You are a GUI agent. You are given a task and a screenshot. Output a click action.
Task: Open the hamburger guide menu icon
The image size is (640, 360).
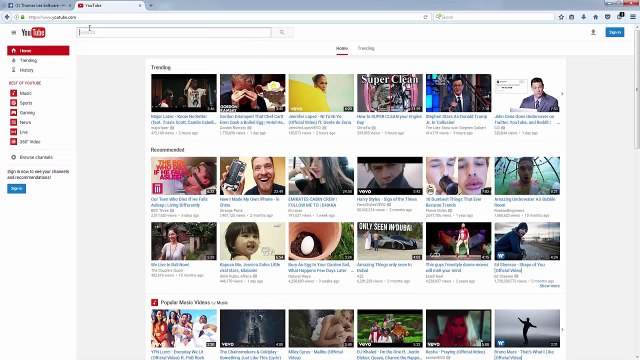click(x=13, y=33)
